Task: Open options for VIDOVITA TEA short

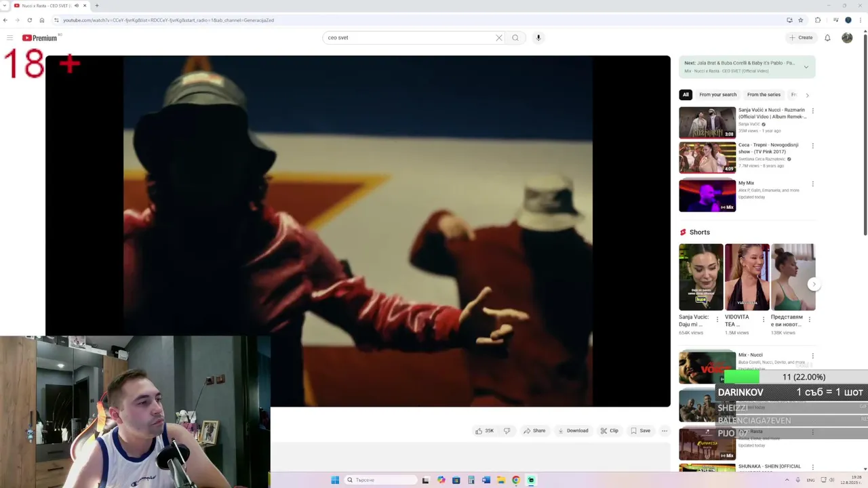Action: tap(764, 319)
